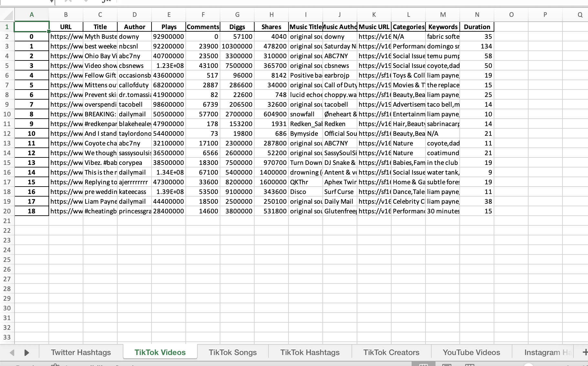Select row 10 header
This screenshot has width=588, height=366.
coord(7,114)
